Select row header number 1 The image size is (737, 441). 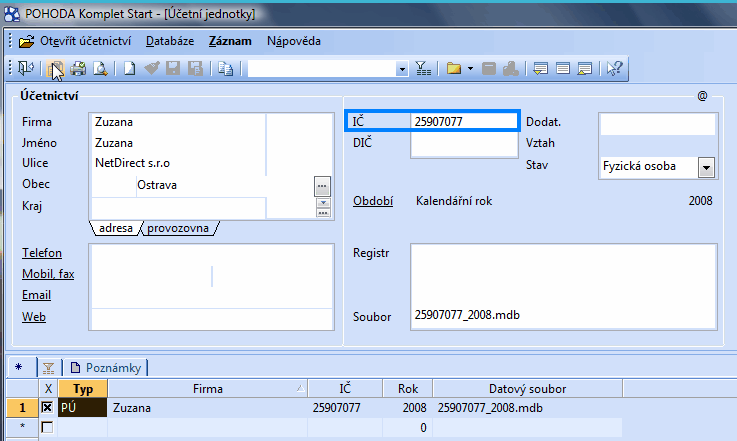click(22, 408)
